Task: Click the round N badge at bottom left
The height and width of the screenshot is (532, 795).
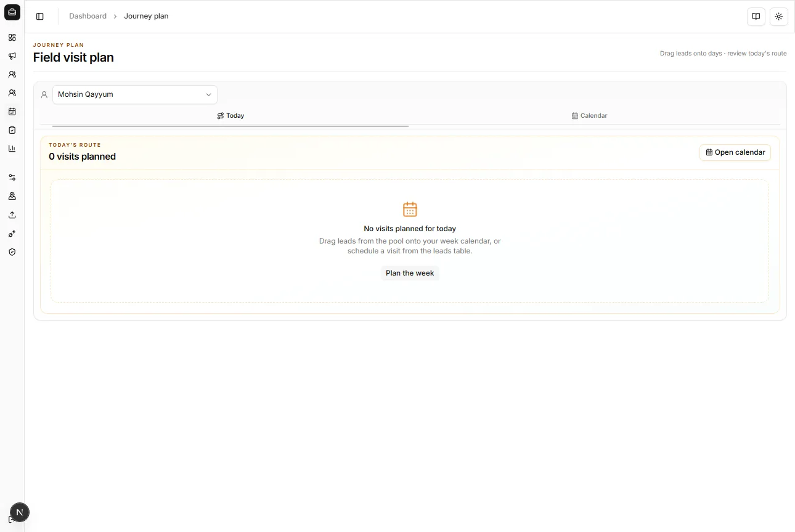Action: click(x=20, y=512)
